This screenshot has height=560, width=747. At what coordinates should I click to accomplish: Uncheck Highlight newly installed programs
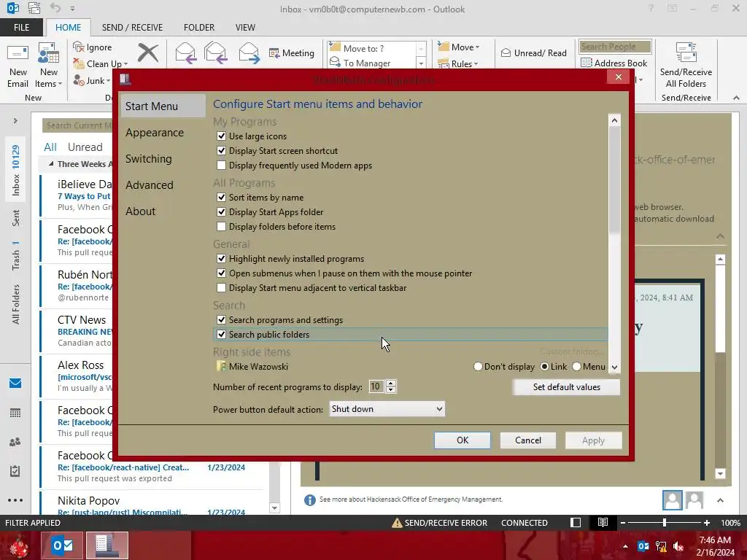[x=221, y=259]
